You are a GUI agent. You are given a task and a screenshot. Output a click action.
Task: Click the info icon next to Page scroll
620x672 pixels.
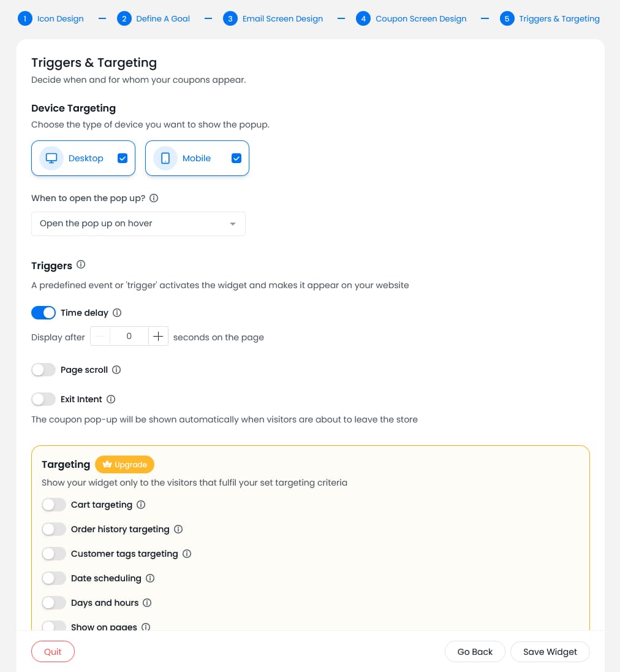tap(116, 370)
